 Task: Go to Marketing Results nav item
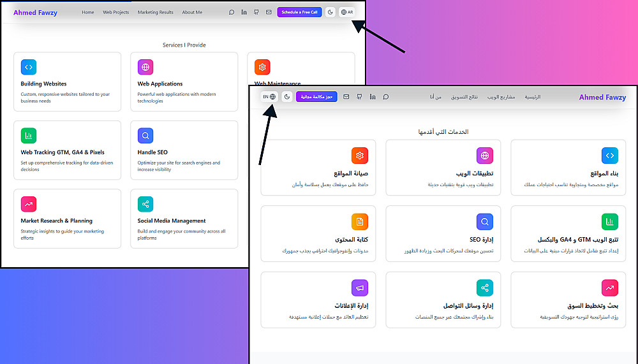[156, 12]
